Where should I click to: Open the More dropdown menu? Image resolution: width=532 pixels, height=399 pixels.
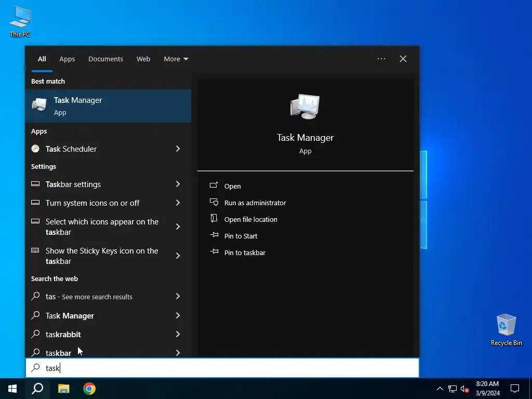pos(176,59)
